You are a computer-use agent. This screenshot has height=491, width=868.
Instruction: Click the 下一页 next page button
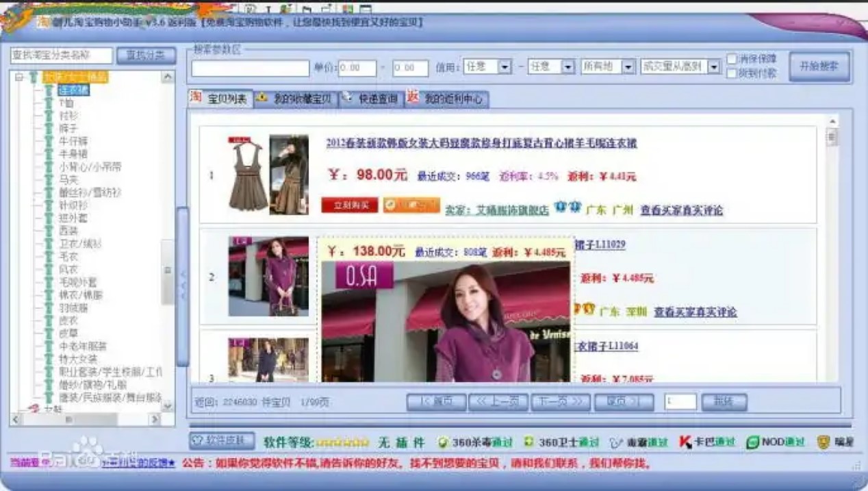point(561,402)
